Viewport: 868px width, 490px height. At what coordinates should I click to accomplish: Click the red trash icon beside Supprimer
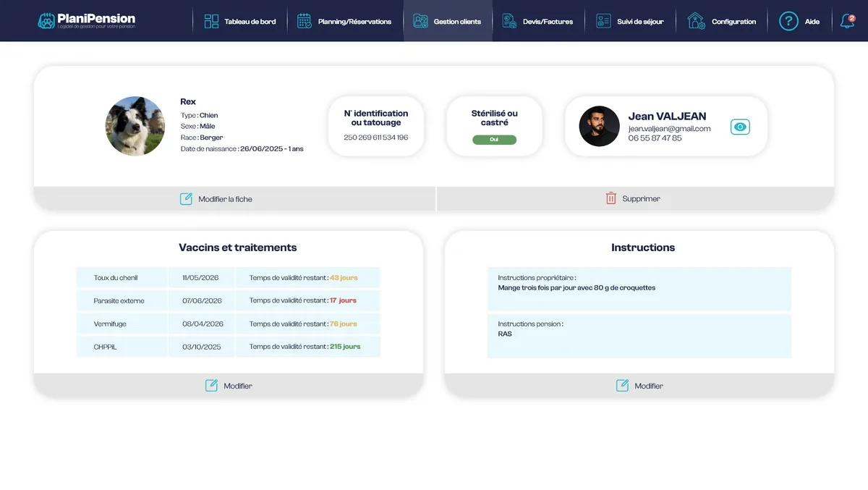[x=611, y=198]
